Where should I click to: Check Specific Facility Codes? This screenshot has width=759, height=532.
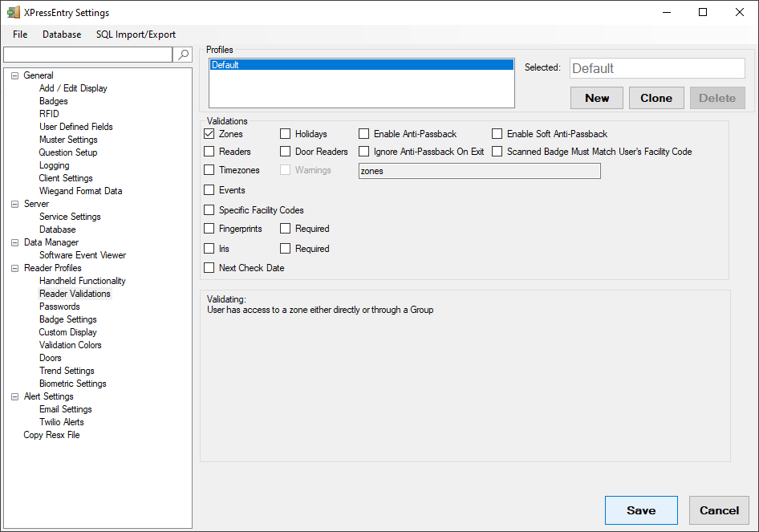pyautogui.click(x=209, y=209)
